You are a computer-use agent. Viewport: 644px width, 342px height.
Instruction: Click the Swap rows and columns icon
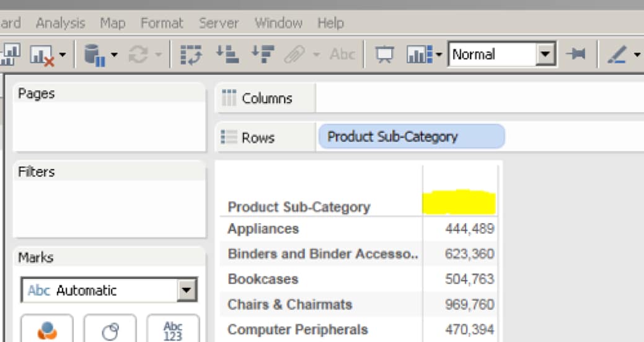[x=190, y=55]
